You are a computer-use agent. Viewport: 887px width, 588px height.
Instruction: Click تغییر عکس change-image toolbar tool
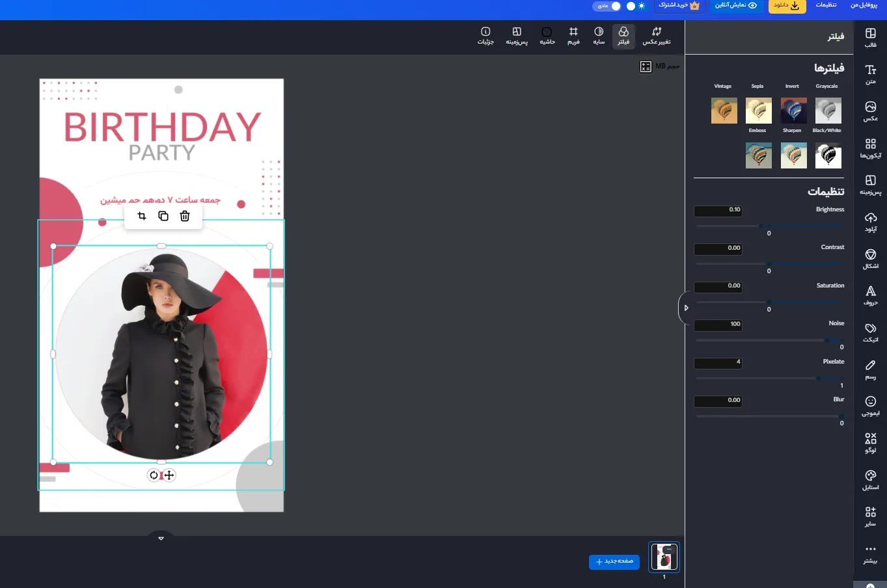[657, 36]
